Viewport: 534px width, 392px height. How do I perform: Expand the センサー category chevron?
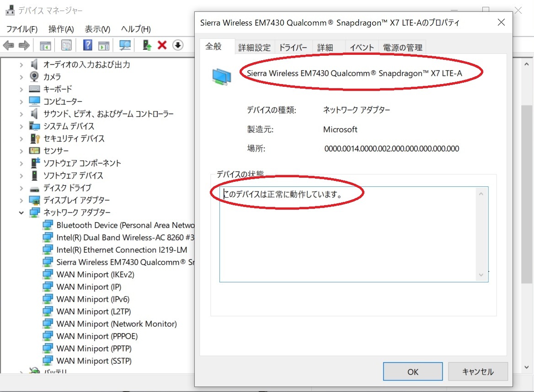(x=21, y=151)
